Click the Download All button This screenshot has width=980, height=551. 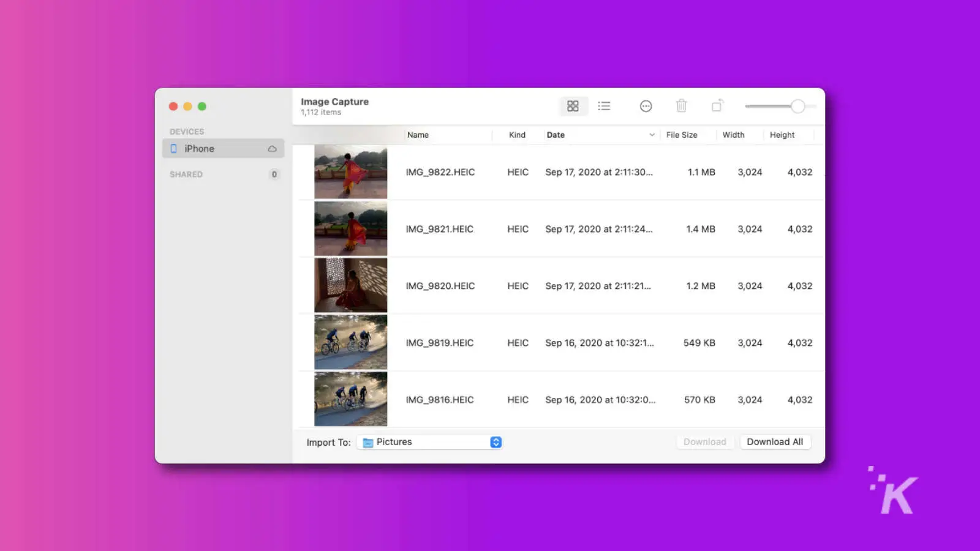tap(775, 441)
